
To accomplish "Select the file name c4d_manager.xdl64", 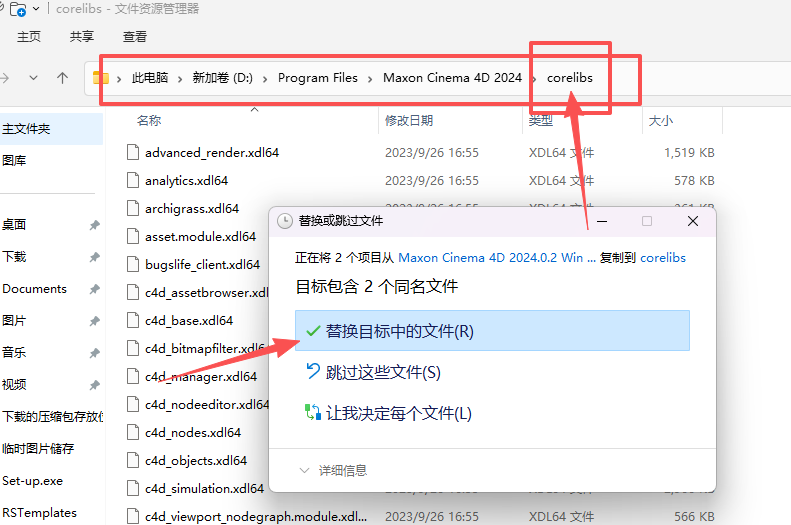I will (201, 376).
